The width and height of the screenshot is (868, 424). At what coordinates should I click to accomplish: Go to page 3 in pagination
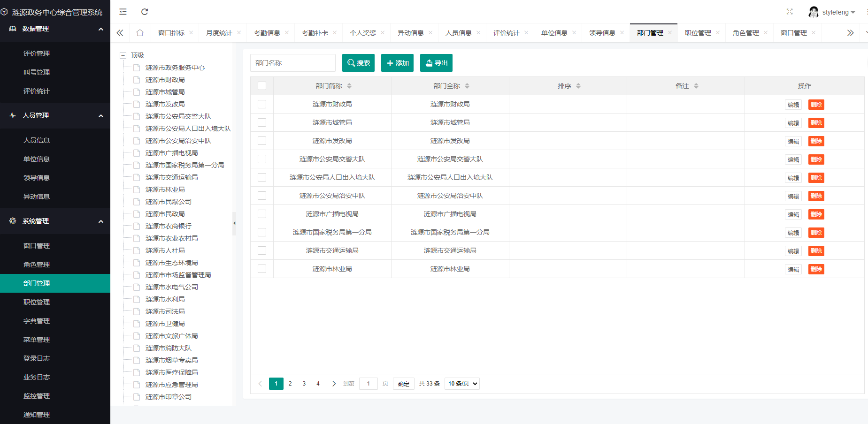[x=304, y=384]
